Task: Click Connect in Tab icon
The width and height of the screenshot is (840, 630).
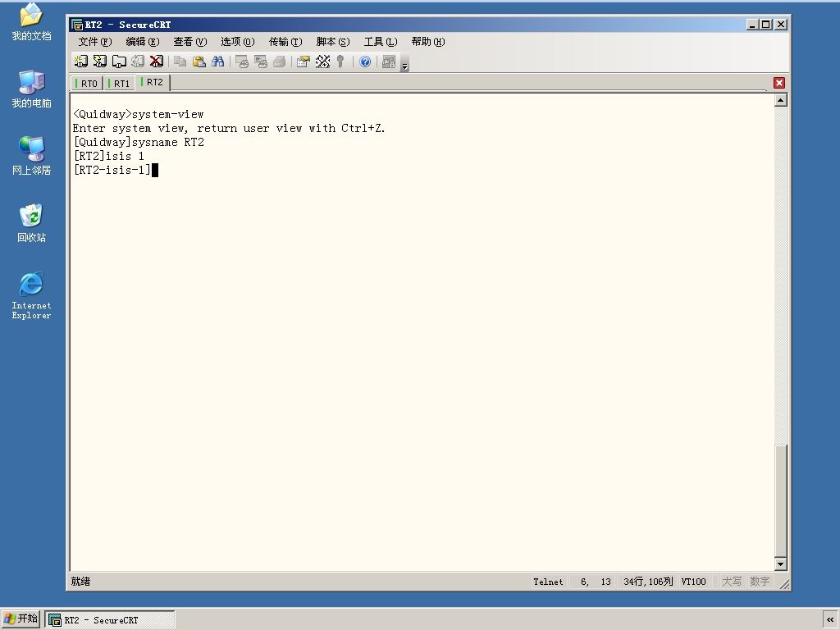Action: pyautogui.click(x=118, y=62)
